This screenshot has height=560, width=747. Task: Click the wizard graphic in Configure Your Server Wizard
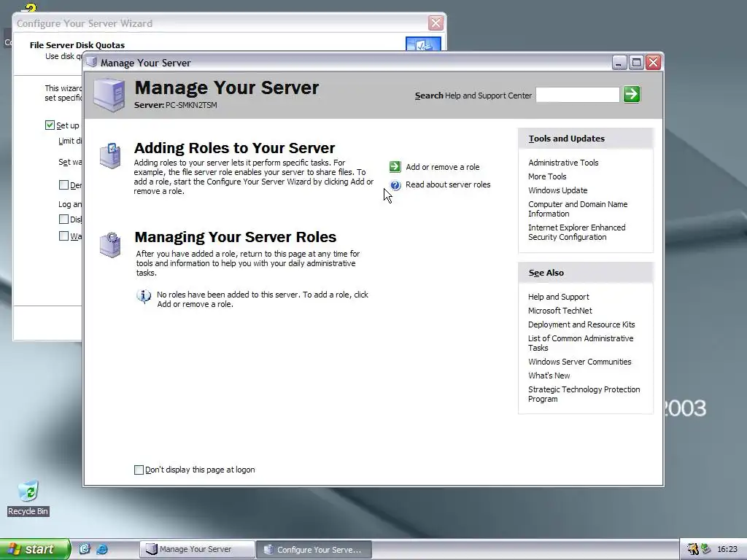coord(423,43)
